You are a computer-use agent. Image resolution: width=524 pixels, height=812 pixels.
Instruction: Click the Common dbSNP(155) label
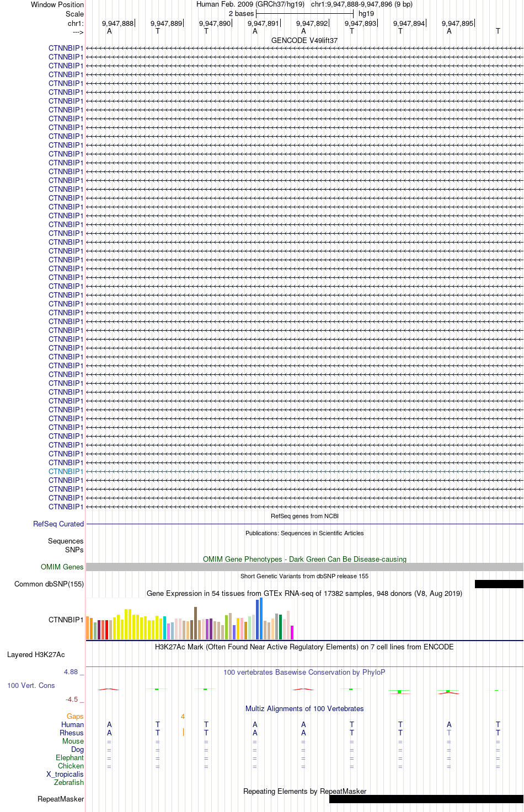point(49,584)
